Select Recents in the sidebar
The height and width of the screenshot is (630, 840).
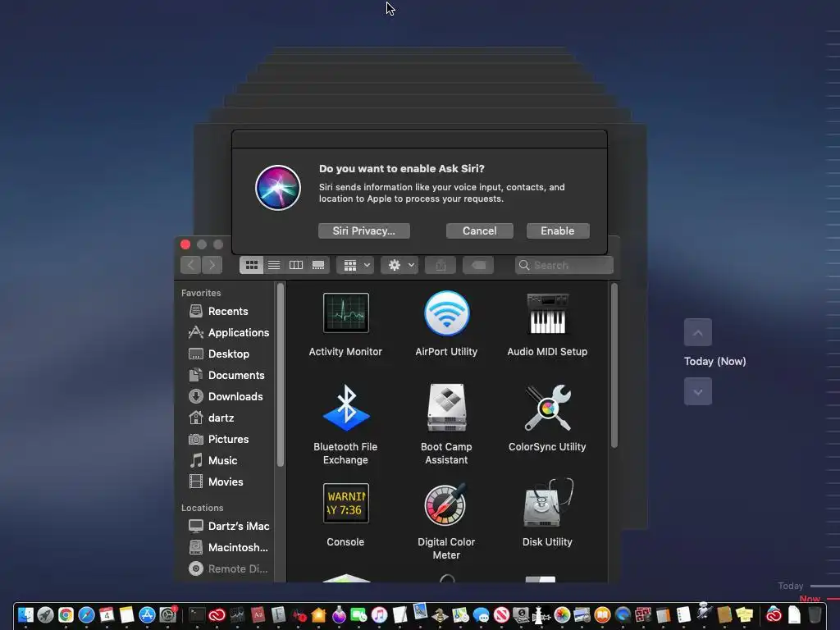pos(228,311)
